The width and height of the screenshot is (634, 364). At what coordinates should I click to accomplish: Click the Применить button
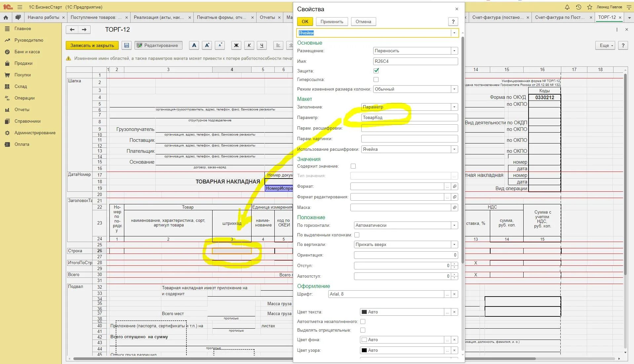click(332, 22)
